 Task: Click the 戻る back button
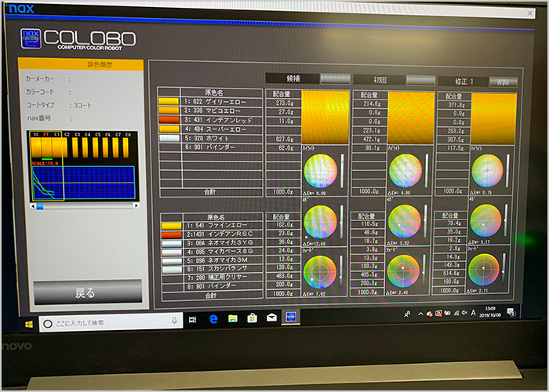point(88,292)
